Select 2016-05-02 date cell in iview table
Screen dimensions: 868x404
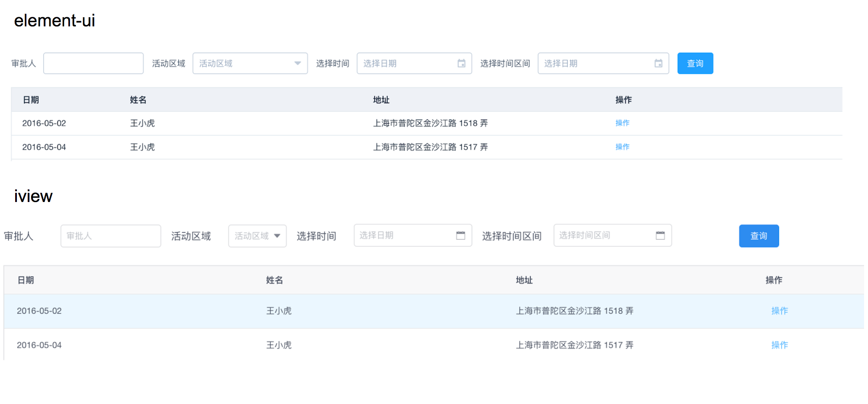(x=39, y=311)
